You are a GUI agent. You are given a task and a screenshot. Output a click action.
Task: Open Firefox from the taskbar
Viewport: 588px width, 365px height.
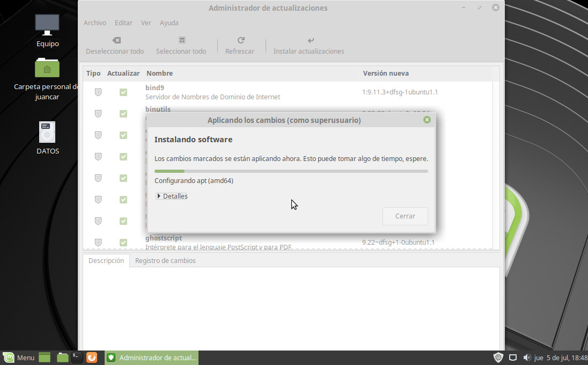tap(92, 357)
